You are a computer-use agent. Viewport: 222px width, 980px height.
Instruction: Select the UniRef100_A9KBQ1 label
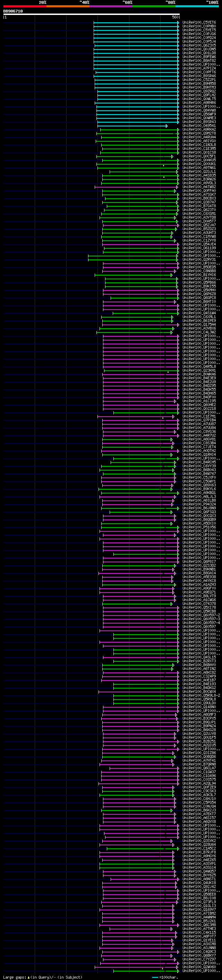pos(199,493)
